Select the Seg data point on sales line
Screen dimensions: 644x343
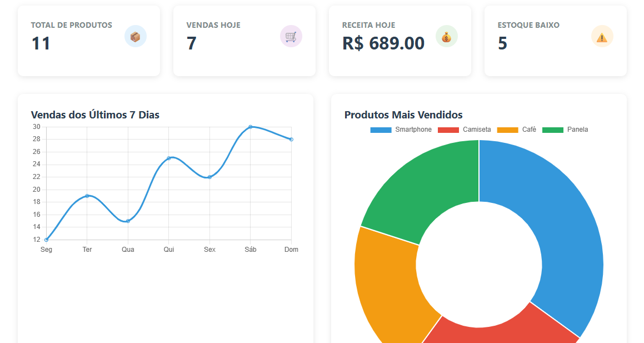(x=46, y=240)
